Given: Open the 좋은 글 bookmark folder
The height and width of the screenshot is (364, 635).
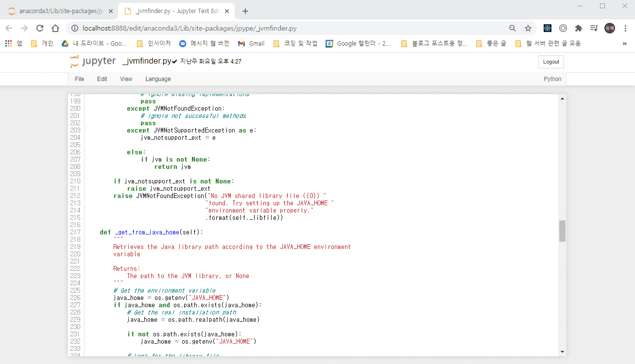Looking at the screenshot, I should point(491,43).
